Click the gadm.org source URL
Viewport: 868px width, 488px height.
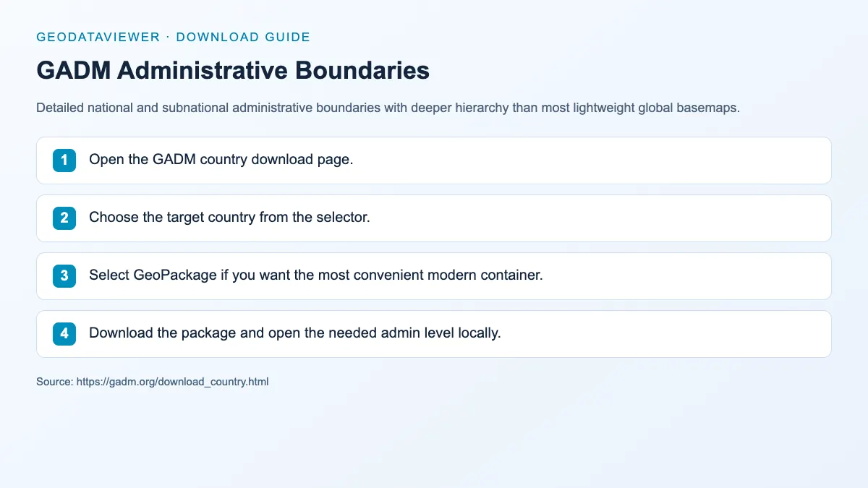point(172,382)
